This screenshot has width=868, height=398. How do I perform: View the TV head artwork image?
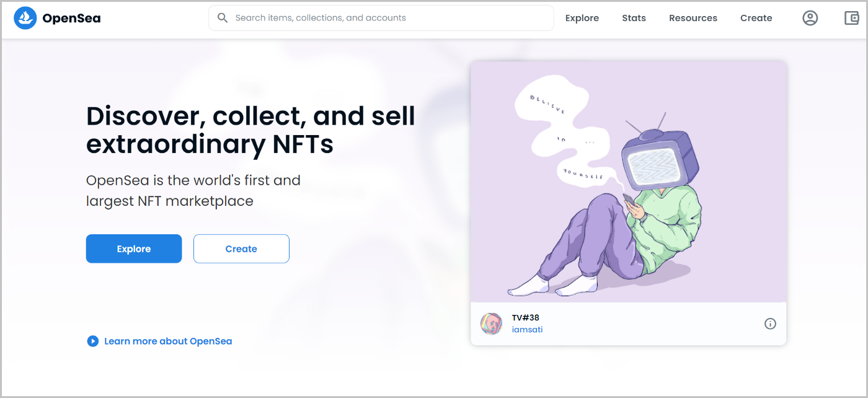[x=628, y=182]
